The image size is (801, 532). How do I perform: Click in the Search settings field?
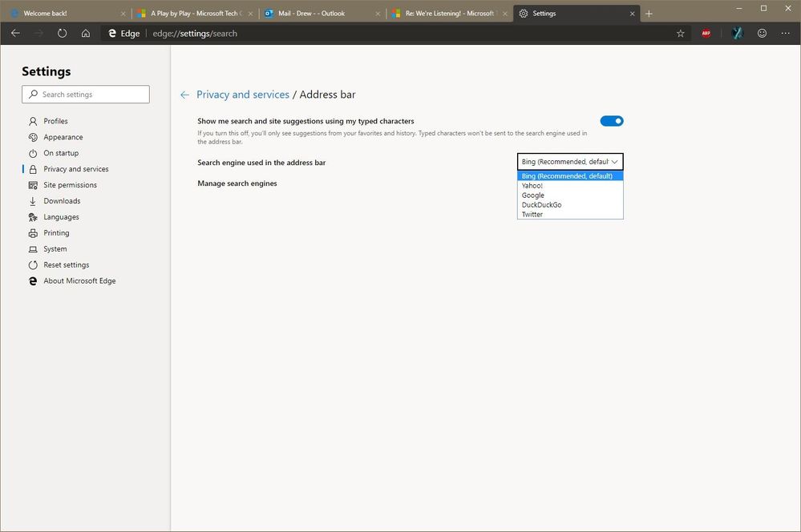pyautogui.click(x=86, y=95)
